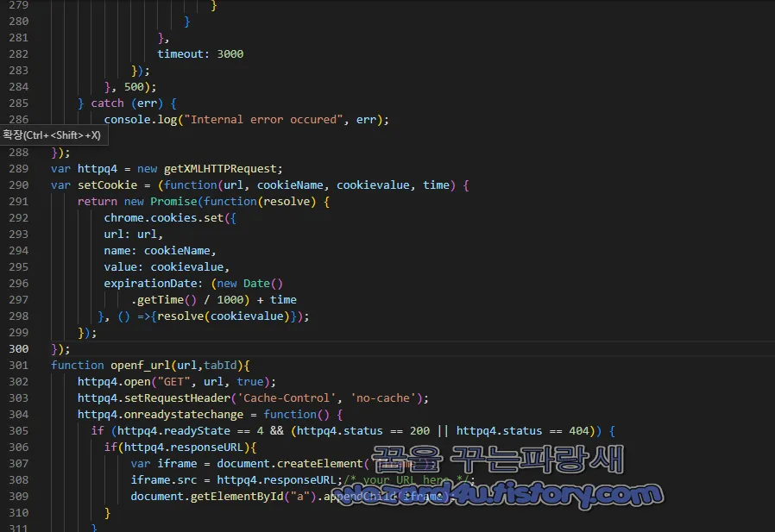
Task: Click 'iframe.src' on line 308
Action: point(164,479)
